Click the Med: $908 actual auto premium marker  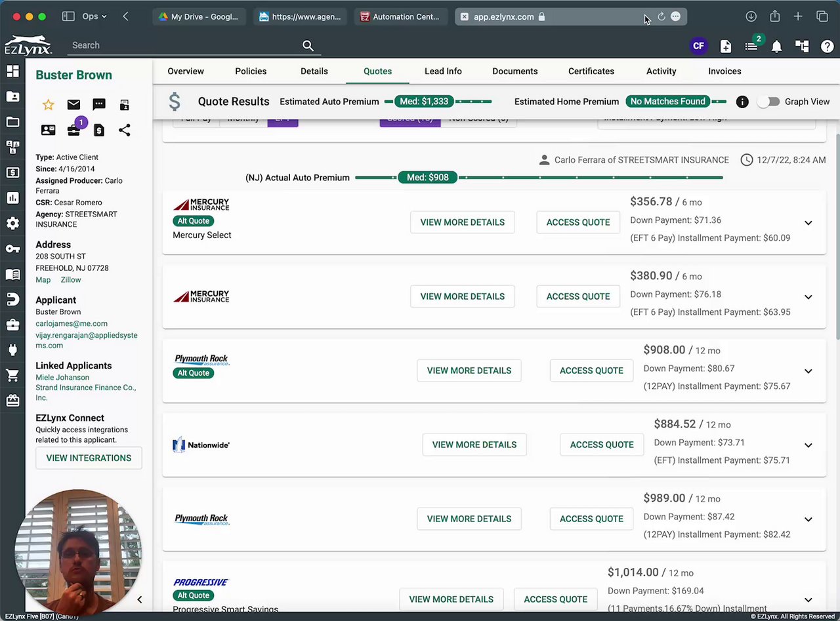(x=427, y=178)
